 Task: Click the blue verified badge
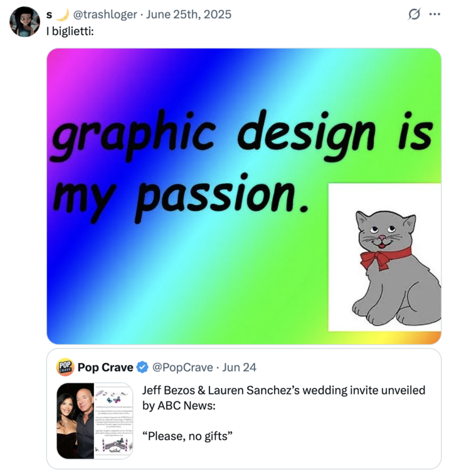(143, 368)
